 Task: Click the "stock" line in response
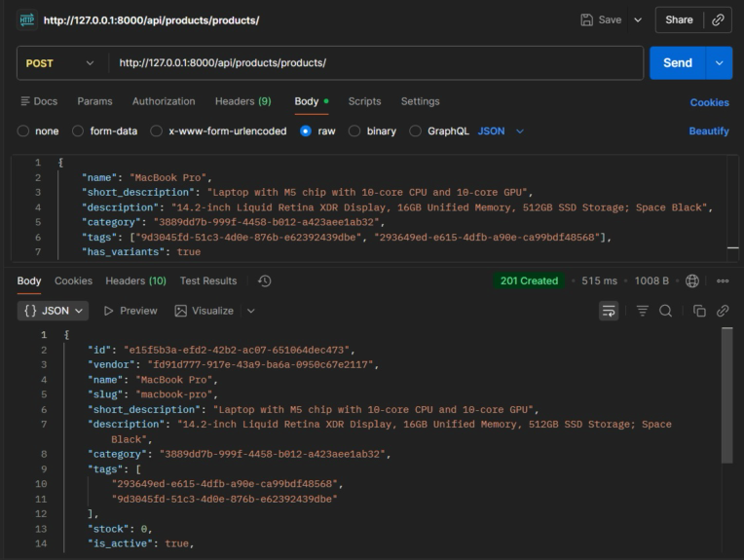click(x=120, y=529)
